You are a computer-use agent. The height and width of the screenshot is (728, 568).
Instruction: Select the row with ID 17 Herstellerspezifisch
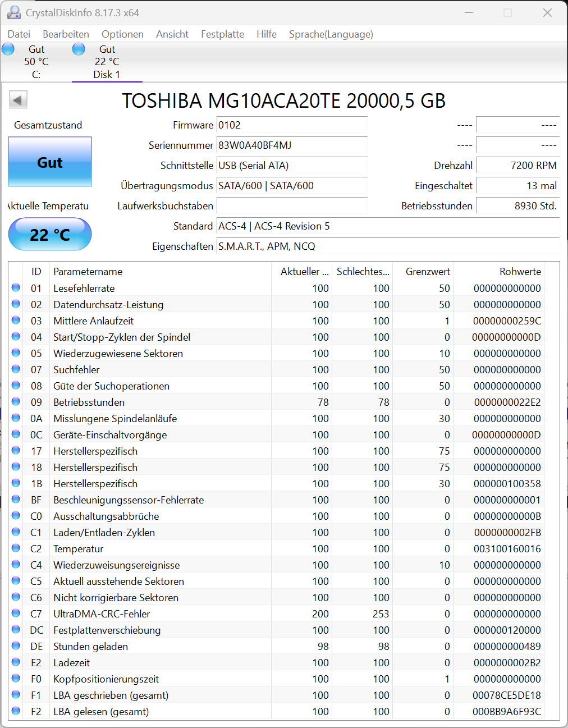(277, 451)
